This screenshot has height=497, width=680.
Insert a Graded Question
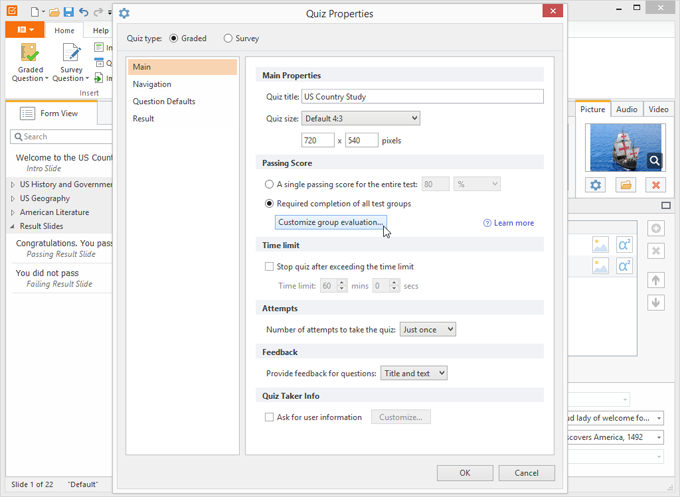coord(30,62)
